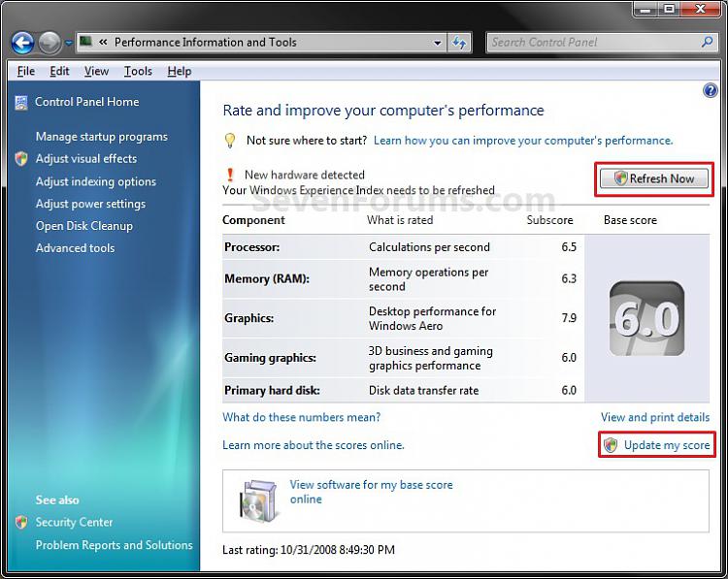This screenshot has height=579, width=728.
Task: Click the Back navigation arrow
Action: pos(22,43)
